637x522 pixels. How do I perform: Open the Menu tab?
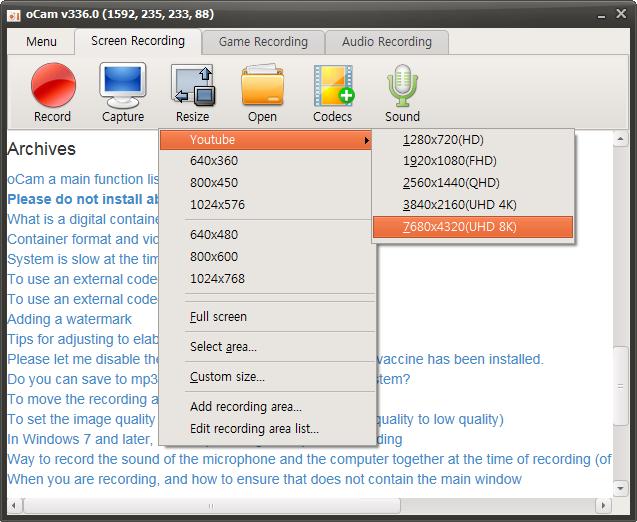click(x=41, y=42)
